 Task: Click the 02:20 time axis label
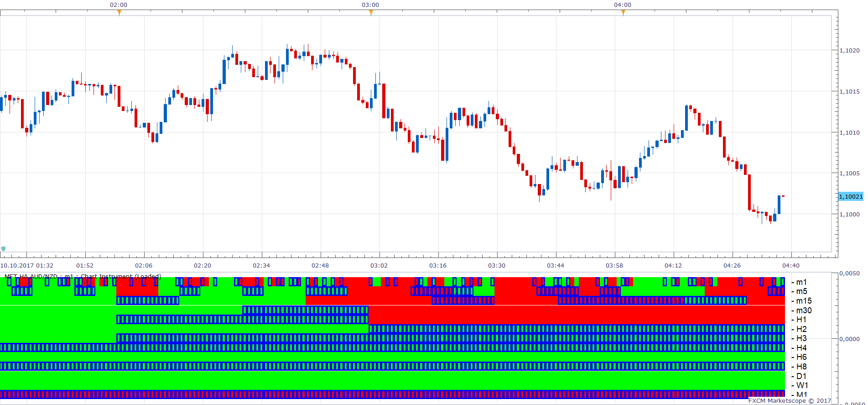[x=203, y=266]
